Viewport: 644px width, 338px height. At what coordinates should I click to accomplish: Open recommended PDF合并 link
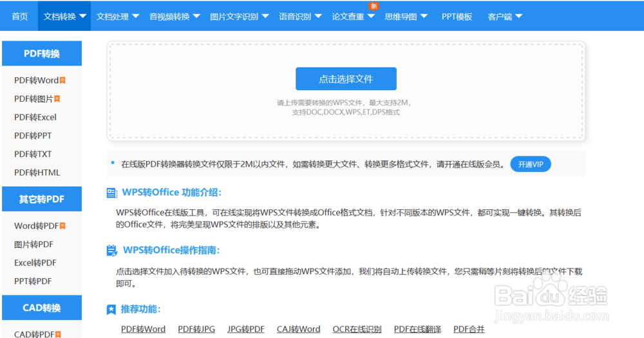(469, 329)
